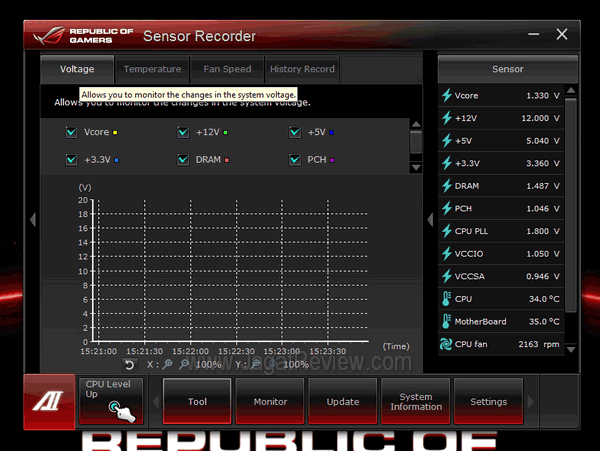The image size is (600, 451).
Task: Click the Sensor panel header
Action: [x=508, y=69]
